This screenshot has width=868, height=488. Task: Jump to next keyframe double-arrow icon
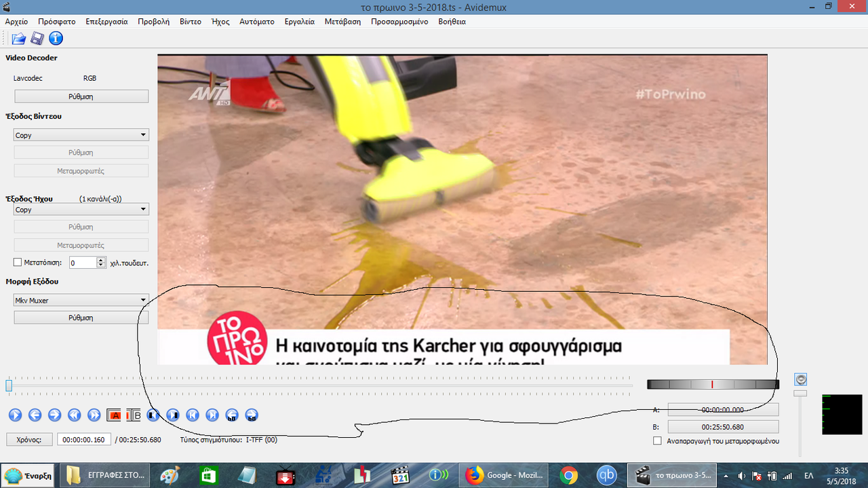pyautogui.click(x=94, y=415)
